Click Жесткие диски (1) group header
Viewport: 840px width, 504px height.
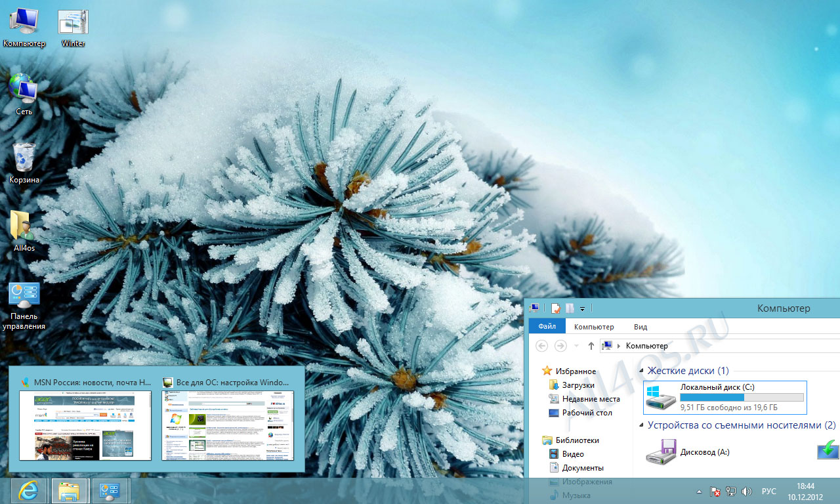pos(688,371)
